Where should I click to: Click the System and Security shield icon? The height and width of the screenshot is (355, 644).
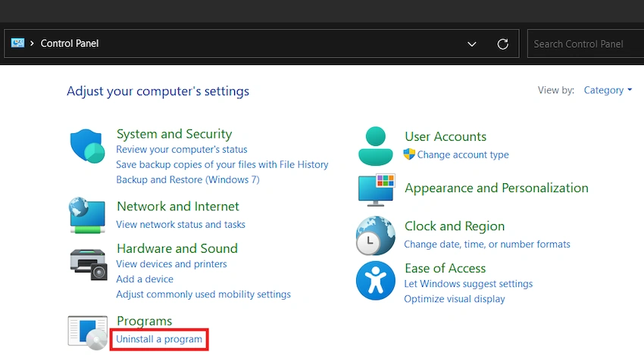point(86,146)
